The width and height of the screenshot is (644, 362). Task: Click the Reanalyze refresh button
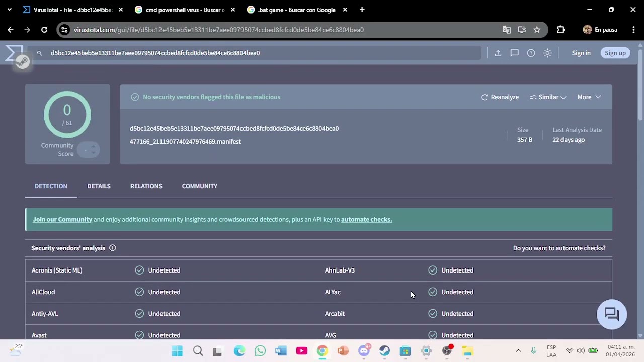pos(500,97)
